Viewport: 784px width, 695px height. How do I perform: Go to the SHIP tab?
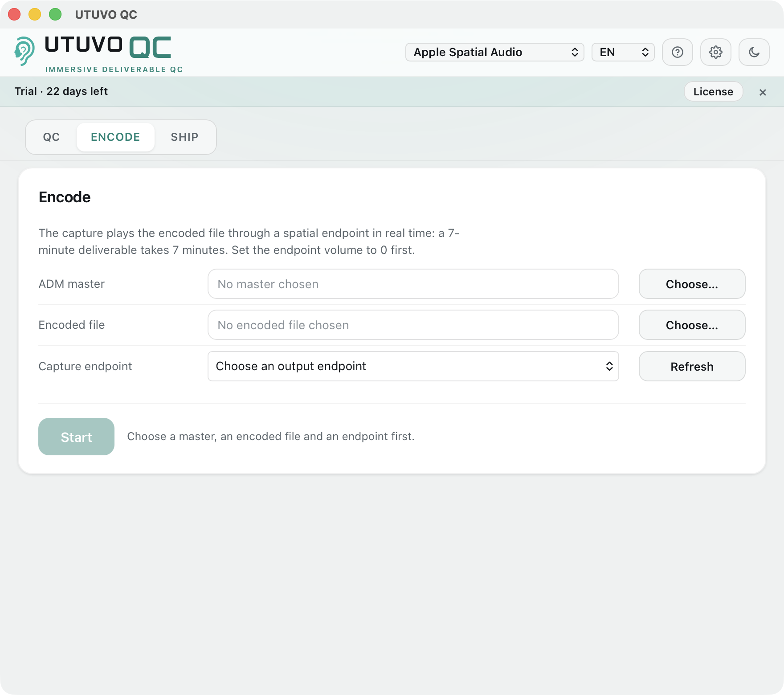[x=184, y=137]
